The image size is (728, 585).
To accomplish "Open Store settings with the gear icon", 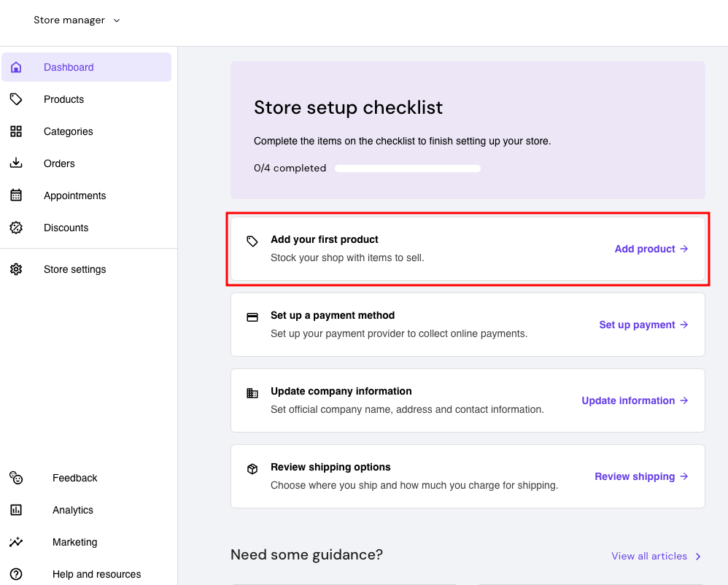I will coord(16,269).
